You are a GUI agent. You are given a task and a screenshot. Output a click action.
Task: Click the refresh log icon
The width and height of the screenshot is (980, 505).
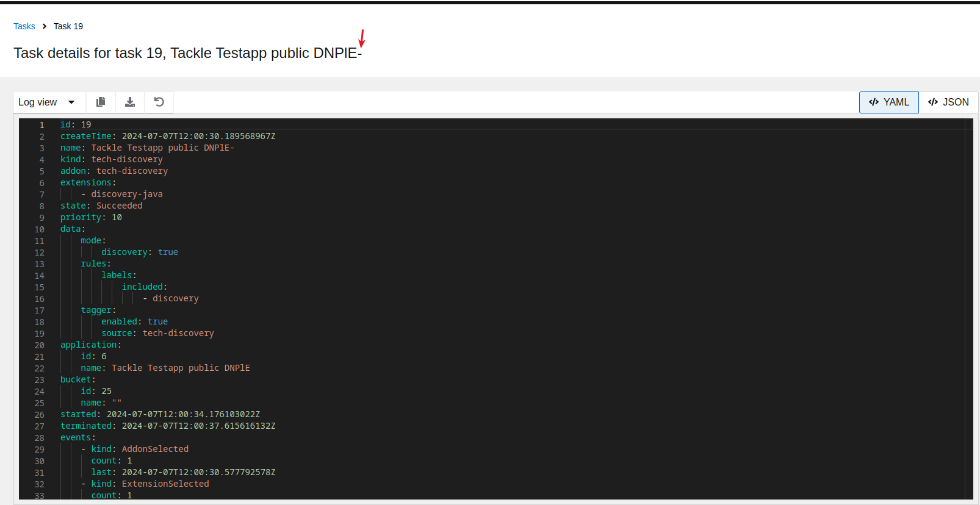159,102
